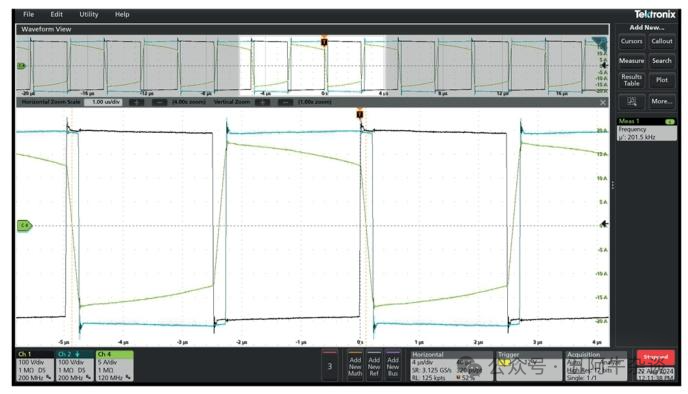The width and height of the screenshot is (688, 394).
Task: Close the zoom overview bar
Action: point(603,102)
